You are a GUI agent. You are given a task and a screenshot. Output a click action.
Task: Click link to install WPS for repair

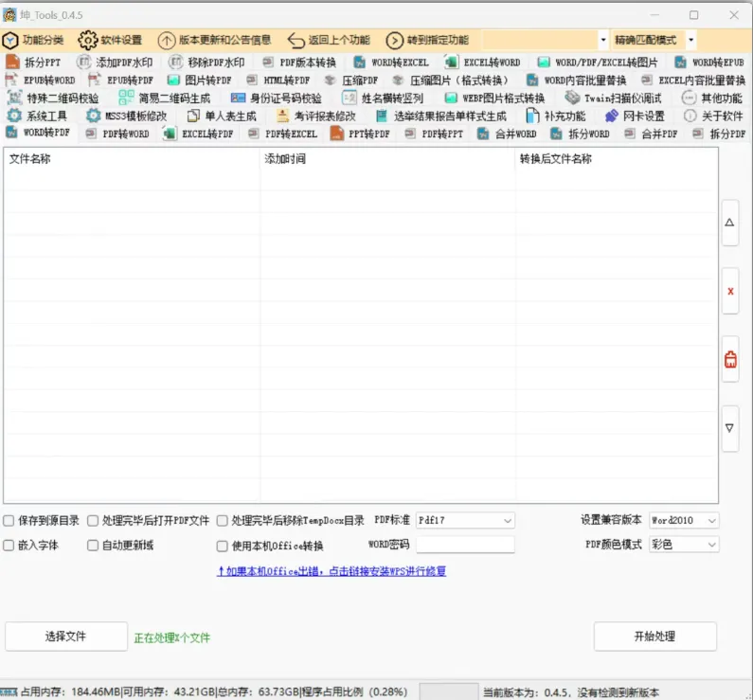point(332,571)
